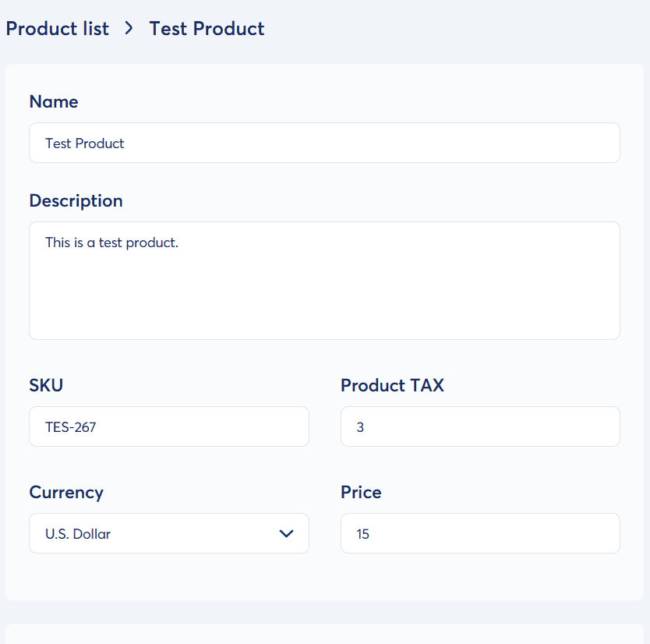
Task: Select the U.S. Dollar currency value
Action: point(78,534)
